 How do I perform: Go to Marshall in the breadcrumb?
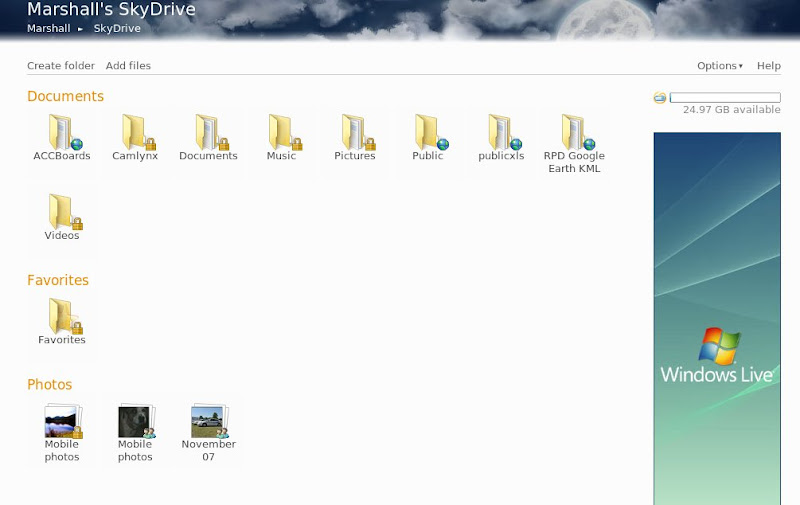tap(48, 29)
